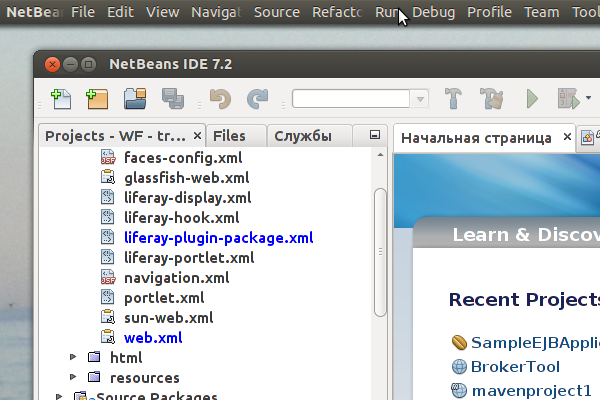Expand the Source Packages node
This screenshot has height=400, width=600.
click(x=59, y=397)
